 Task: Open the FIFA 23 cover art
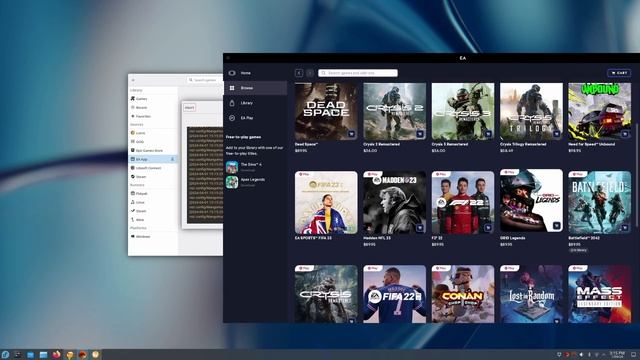coord(326,202)
